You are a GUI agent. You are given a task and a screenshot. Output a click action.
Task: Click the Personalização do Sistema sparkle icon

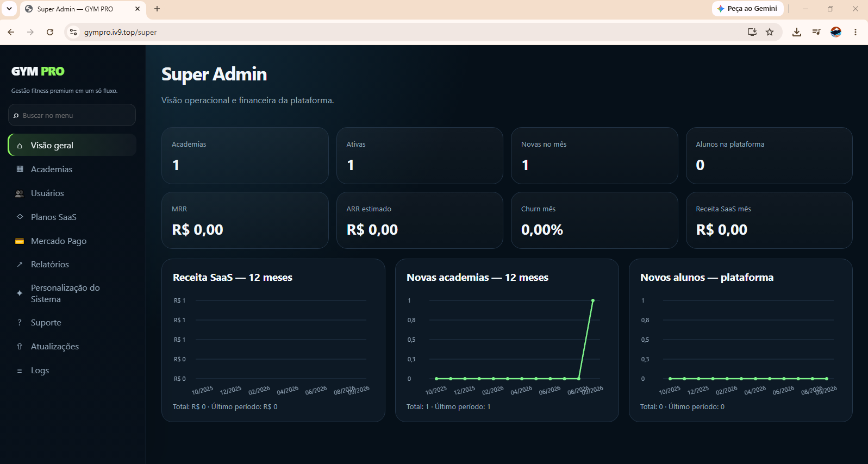coord(20,293)
